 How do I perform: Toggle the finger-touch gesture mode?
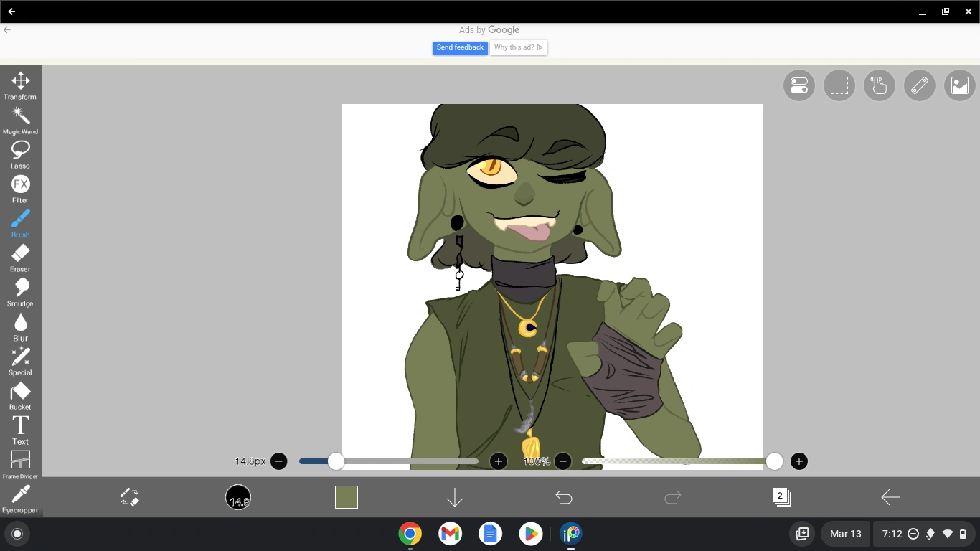tap(879, 85)
